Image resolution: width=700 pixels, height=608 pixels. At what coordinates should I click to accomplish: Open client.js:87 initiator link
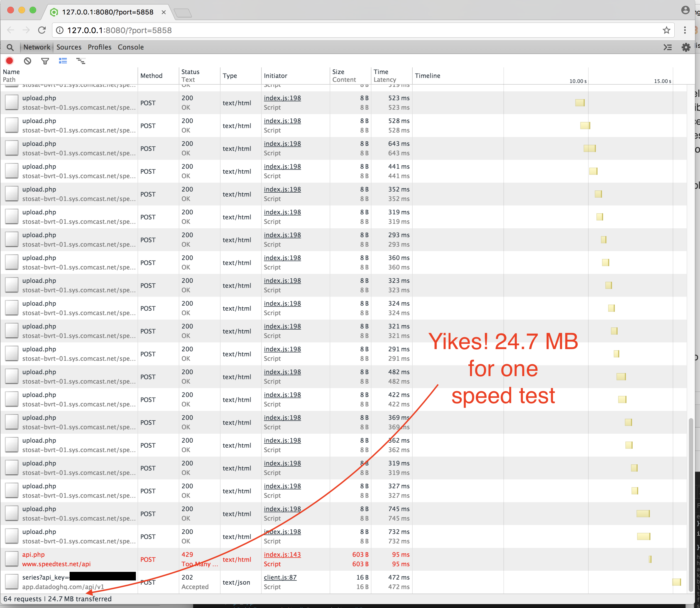point(280,577)
